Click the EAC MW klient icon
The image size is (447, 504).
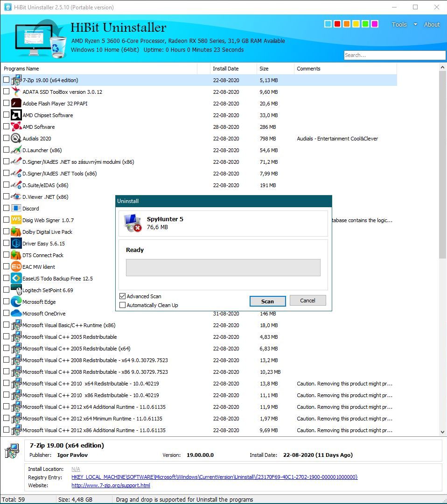point(16,267)
